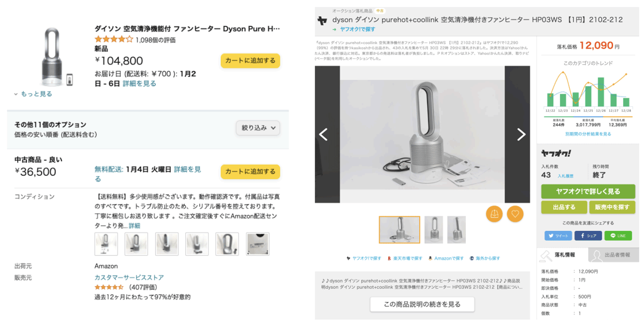Go to previous product photo arrow

coord(324,134)
